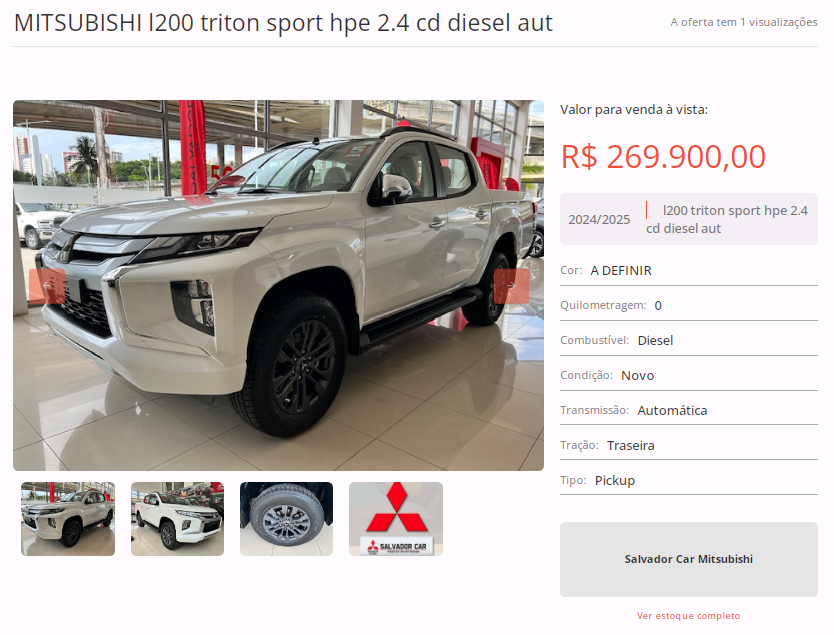Click the Quilometragem 0 row
Viewport: 834px width, 635px height.
689,305
